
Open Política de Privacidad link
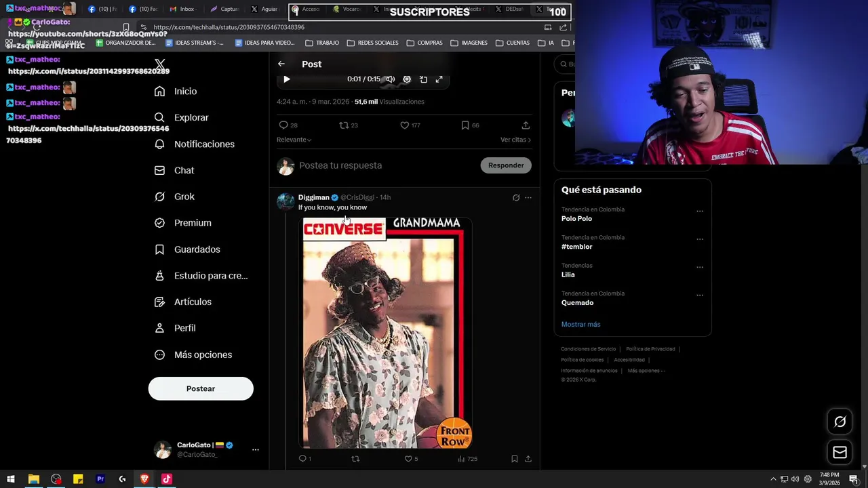pos(650,349)
